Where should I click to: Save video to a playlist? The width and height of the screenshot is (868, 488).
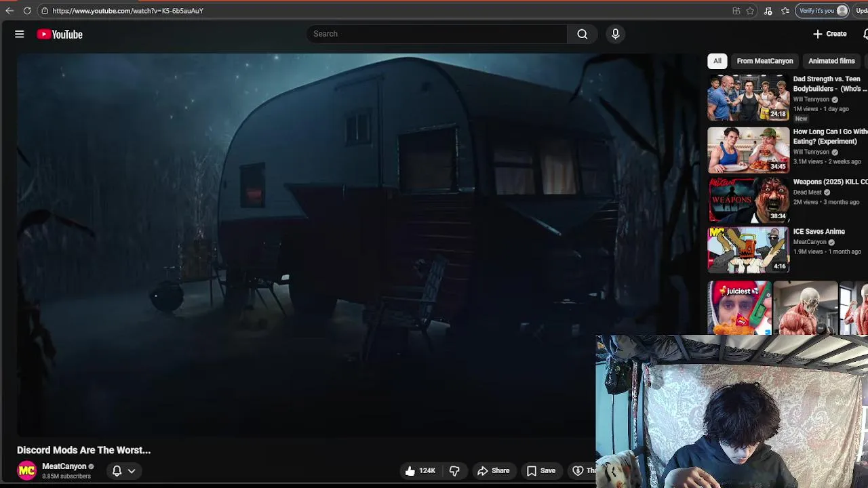541,470
